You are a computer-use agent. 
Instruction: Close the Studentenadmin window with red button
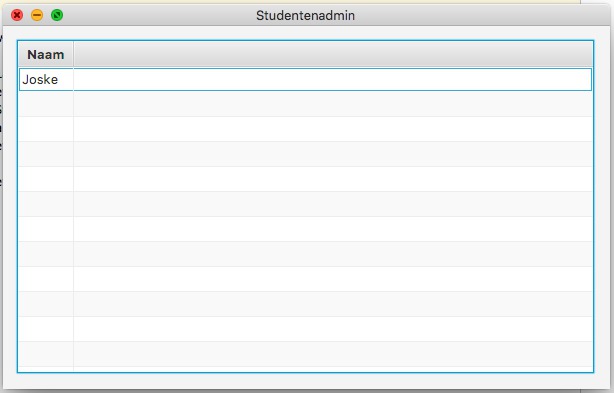[x=17, y=15]
